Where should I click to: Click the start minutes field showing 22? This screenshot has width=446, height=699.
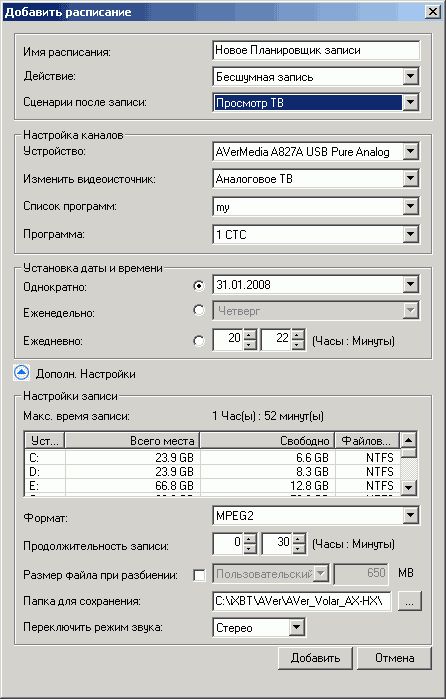pyautogui.click(x=277, y=339)
